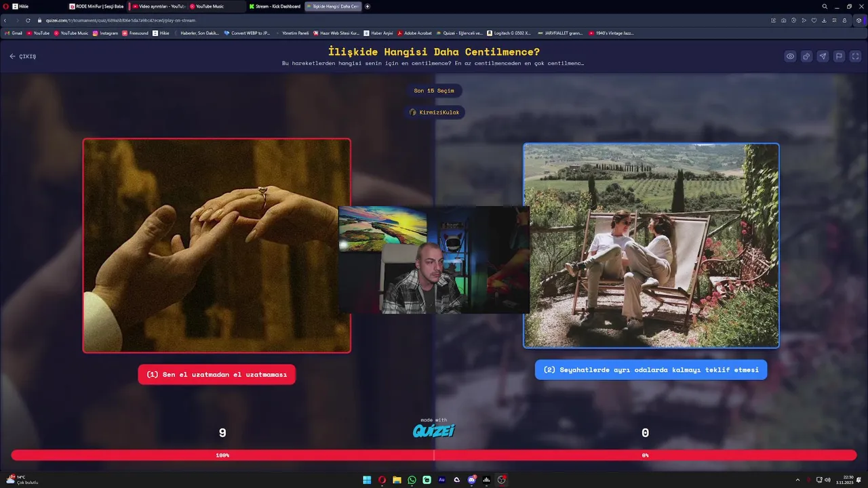Click the site padlock icon
This screenshot has width=868, height=488.
[40, 20]
